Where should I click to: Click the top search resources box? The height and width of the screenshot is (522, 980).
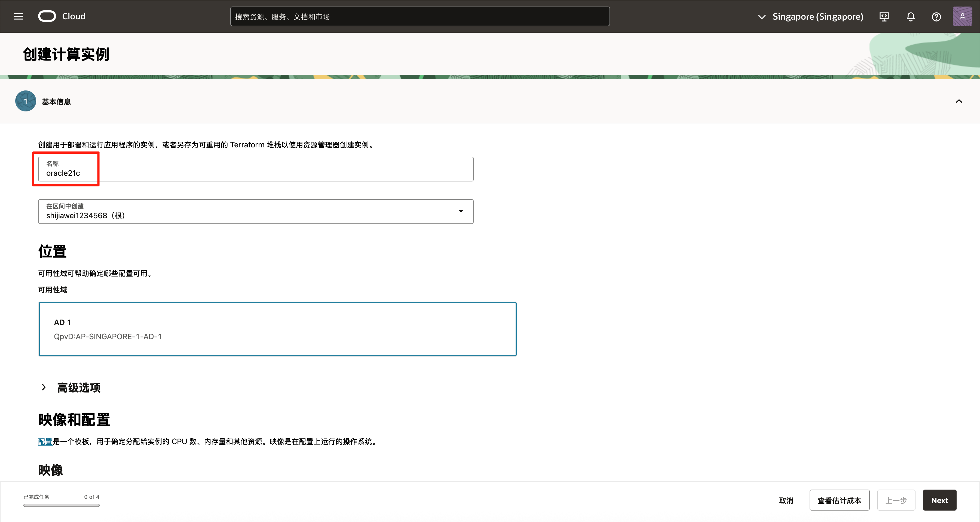tap(419, 17)
